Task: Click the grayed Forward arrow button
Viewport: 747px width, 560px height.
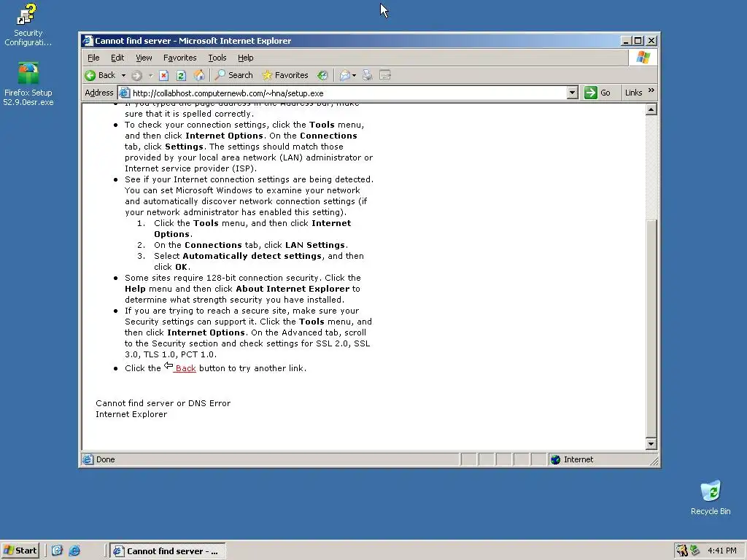Action: pos(136,75)
